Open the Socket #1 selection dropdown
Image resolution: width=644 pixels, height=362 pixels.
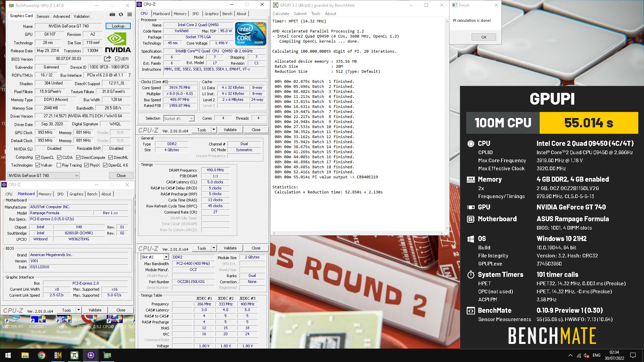click(x=179, y=118)
